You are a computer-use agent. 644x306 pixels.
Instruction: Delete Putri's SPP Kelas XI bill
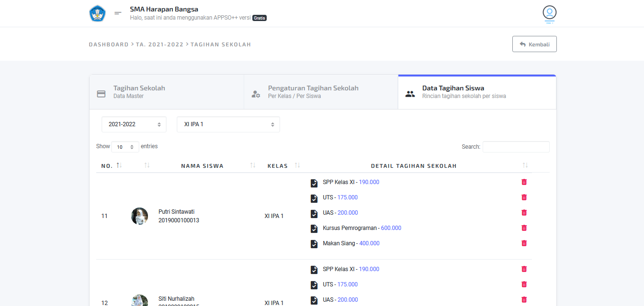pyautogui.click(x=524, y=182)
